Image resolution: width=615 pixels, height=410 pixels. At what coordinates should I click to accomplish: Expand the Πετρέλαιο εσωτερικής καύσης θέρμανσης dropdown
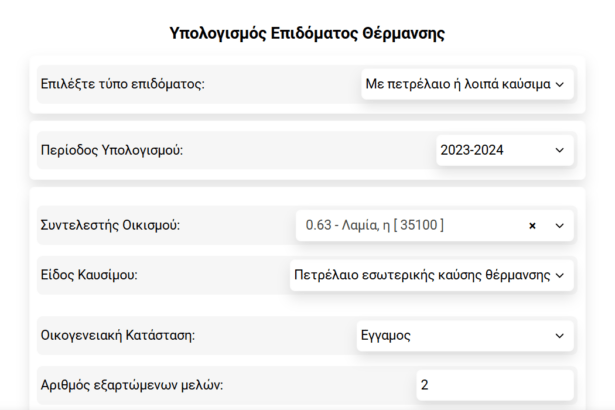pos(425,275)
